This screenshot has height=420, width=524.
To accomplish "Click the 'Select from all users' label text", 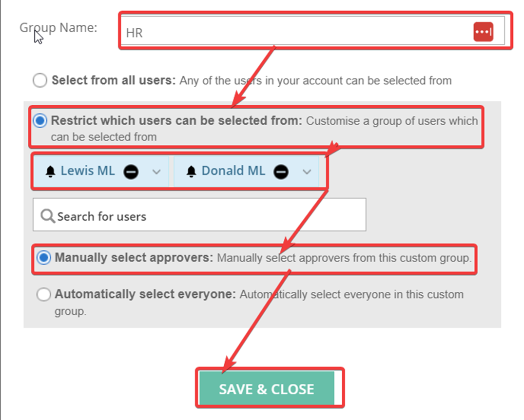I will click(x=114, y=80).
